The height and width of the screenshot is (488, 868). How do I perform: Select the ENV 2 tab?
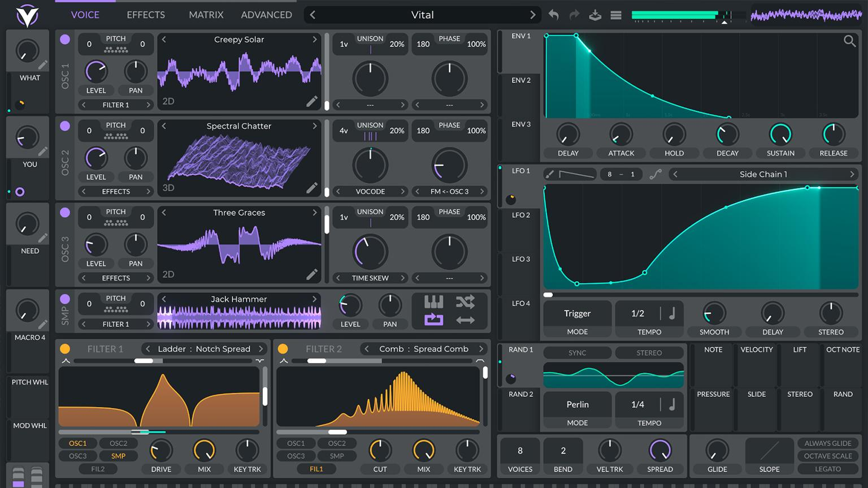[x=521, y=80]
